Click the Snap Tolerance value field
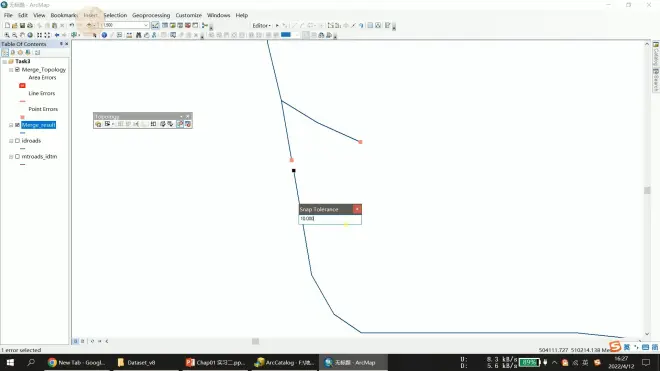The width and height of the screenshot is (660, 371). [x=330, y=219]
